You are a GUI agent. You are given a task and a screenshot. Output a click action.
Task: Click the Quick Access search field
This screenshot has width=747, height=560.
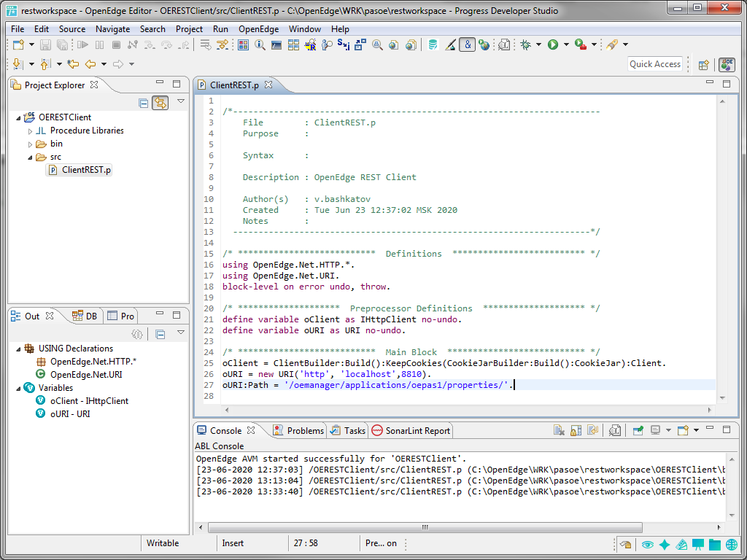click(x=655, y=64)
